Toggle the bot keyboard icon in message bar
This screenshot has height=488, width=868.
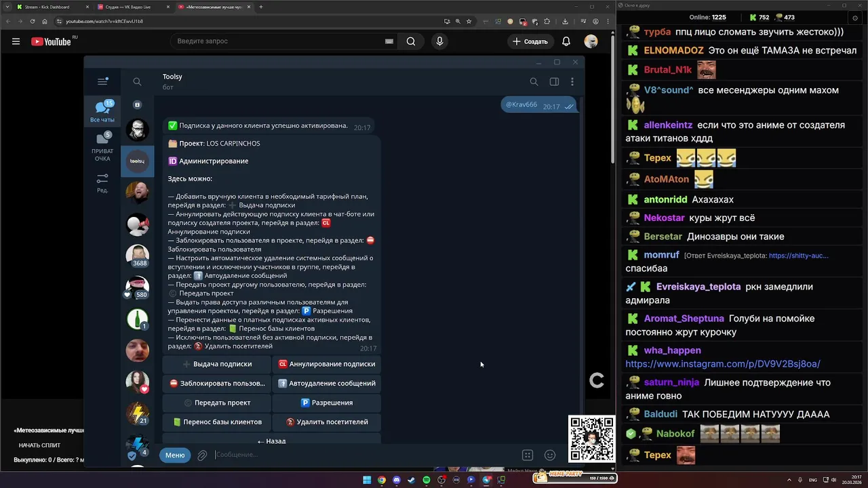click(528, 455)
